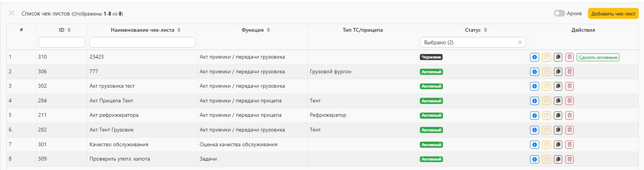This screenshot has height=170, width=644.
Task: Delete the Проверить утепл. капота checklist
Action: tap(569, 159)
